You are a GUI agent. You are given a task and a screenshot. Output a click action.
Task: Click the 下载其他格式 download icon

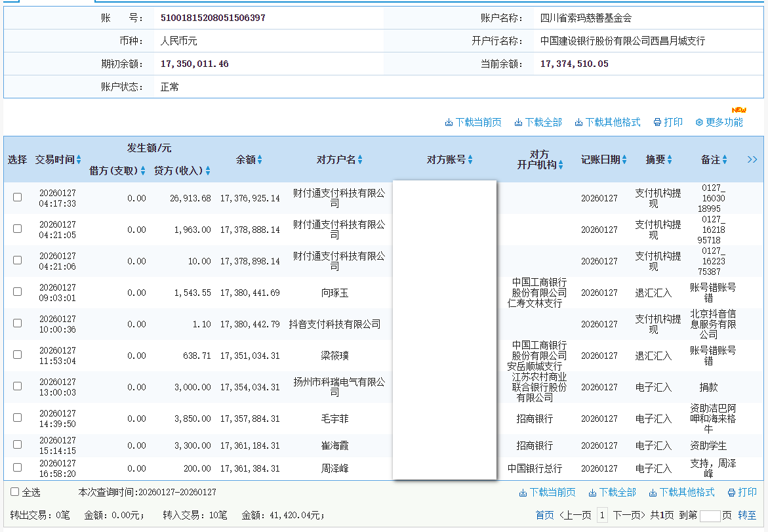coord(578,122)
